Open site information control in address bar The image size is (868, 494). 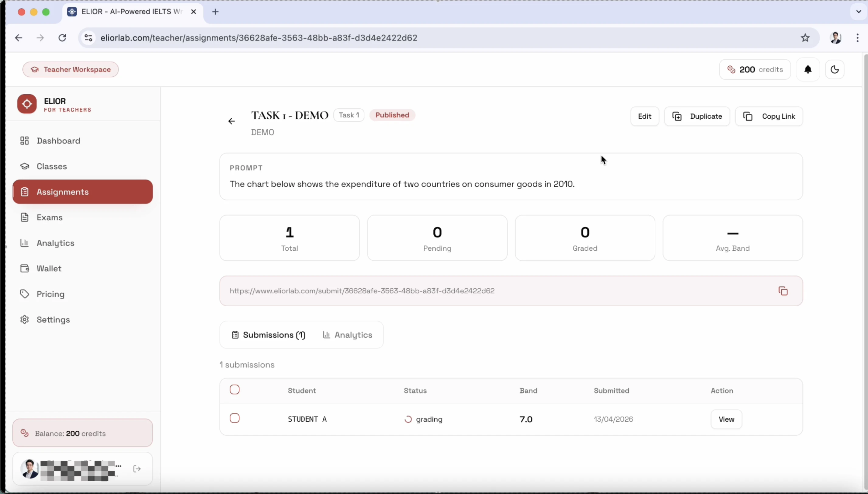[x=89, y=38]
